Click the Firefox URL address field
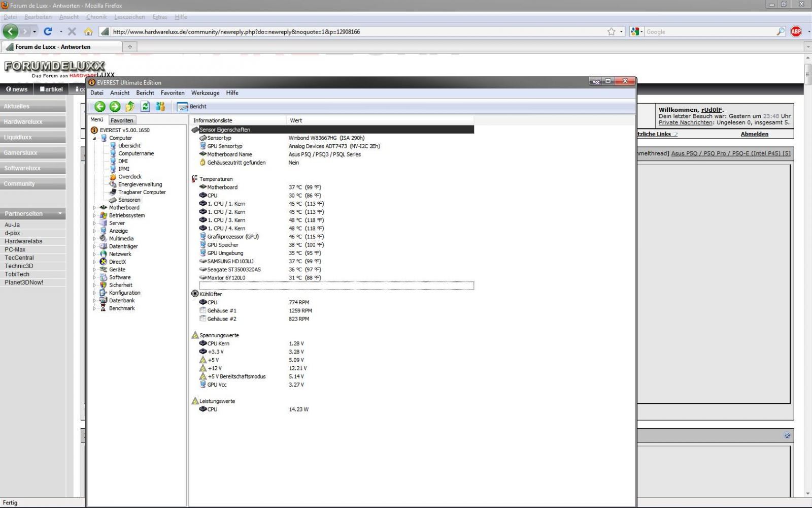 pos(358,31)
